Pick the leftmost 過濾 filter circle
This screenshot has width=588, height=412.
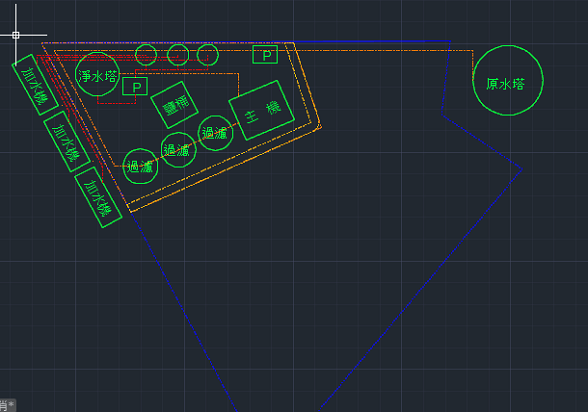(x=140, y=166)
